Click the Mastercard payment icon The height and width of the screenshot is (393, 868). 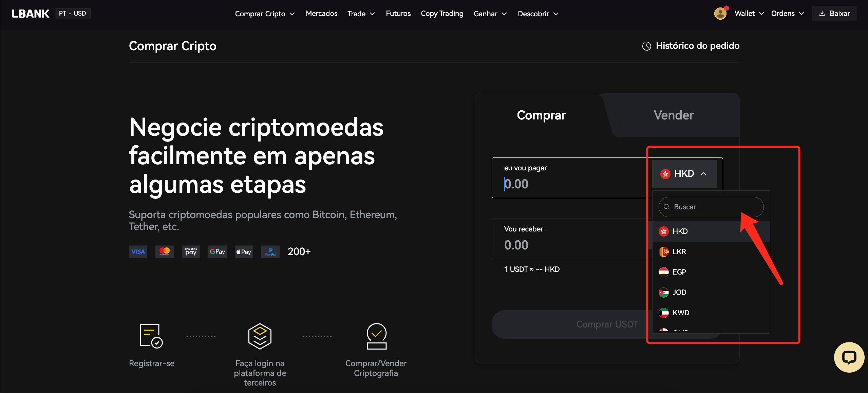click(165, 252)
